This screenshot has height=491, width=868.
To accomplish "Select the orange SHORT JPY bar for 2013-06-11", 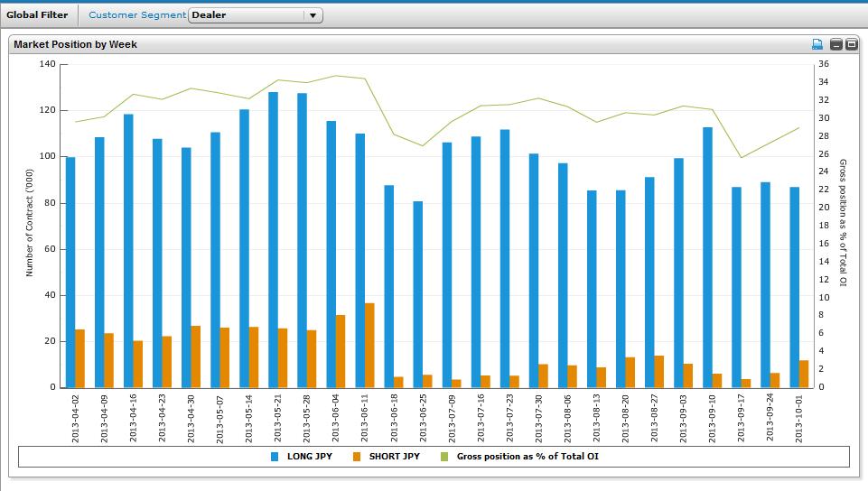I will [369, 345].
